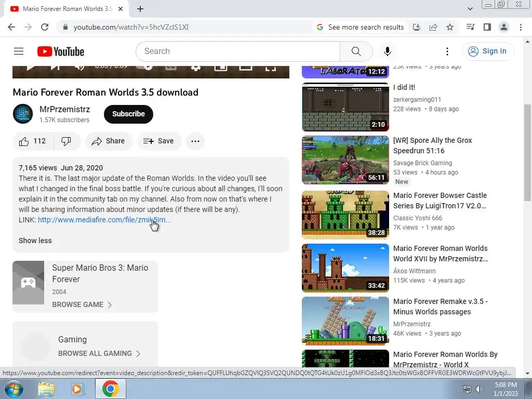The width and height of the screenshot is (532, 399).
Task: Open the network tray icon
Action: point(467,389)
